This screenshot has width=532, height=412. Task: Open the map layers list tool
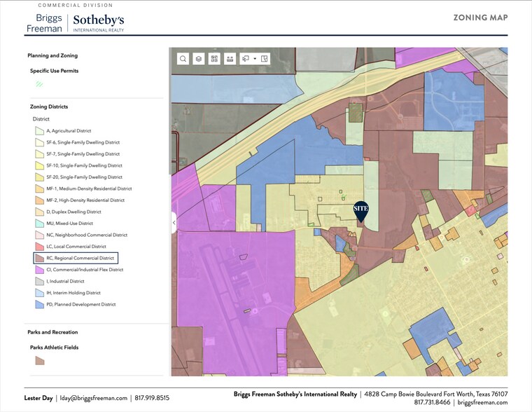point(199,59)
